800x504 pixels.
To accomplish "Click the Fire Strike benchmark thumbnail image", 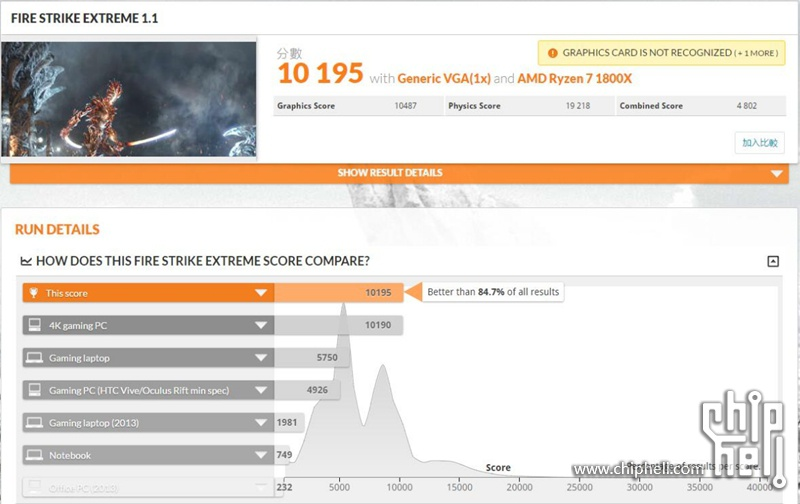I will tap(129, 99).
